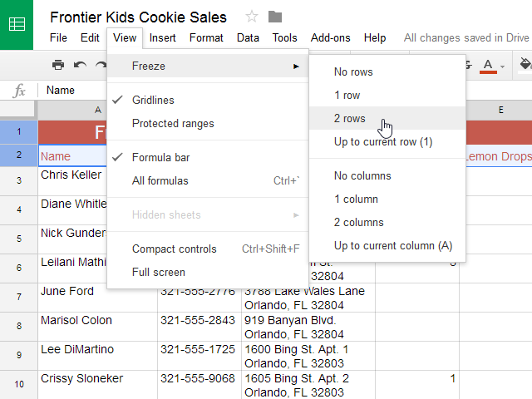Image resolution: width=532 pixels, height=399 pixels.
Task: Select row 6 header
Action: coord(18,268)
